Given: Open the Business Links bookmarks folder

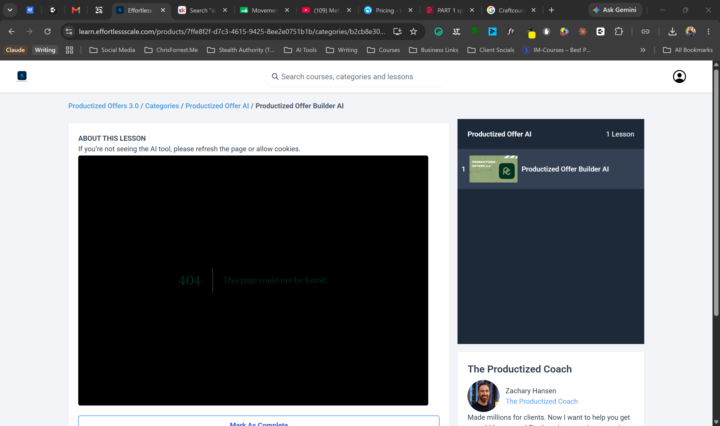Looking at the screenshot, I should point(433,50).
